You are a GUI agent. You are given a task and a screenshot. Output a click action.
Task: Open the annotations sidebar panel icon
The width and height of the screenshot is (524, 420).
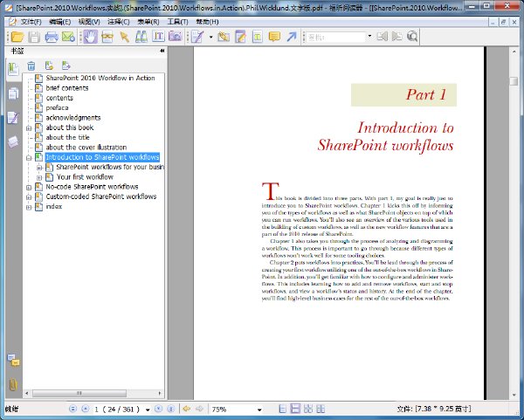point(13,118)
